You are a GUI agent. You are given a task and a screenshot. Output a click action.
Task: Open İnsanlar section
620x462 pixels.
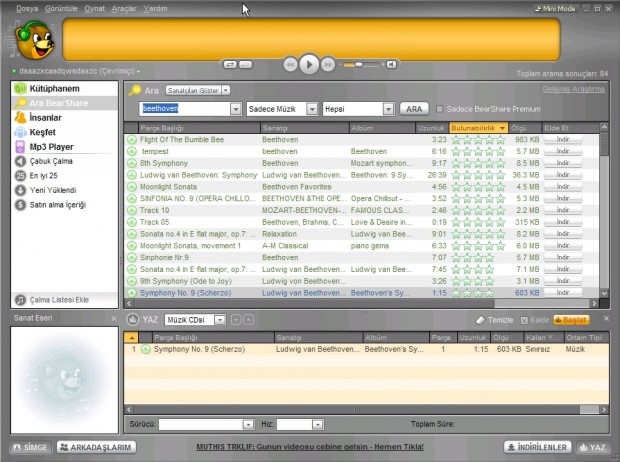64,118
